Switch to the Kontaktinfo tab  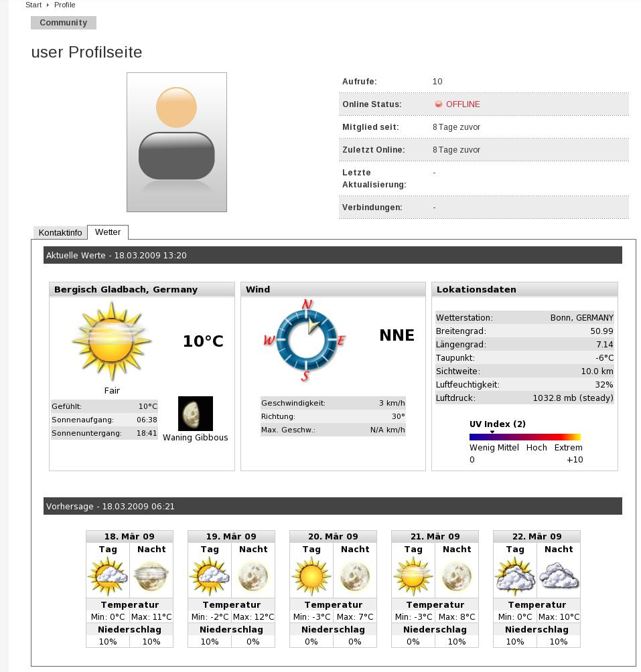60,232
